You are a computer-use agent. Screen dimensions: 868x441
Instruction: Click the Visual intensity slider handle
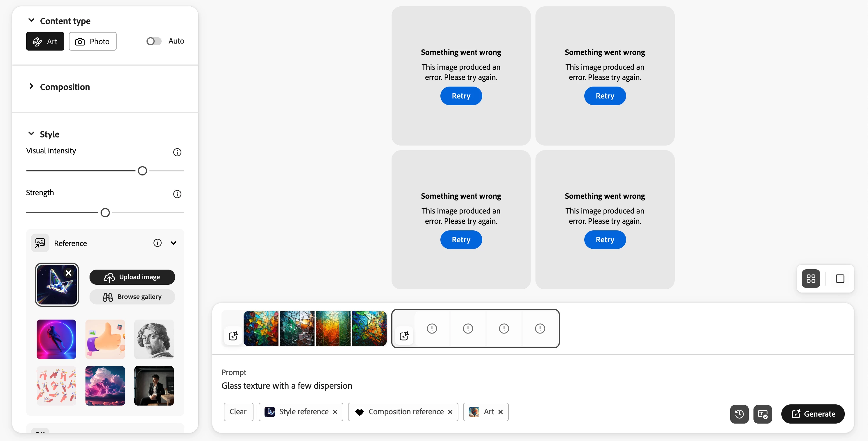click(x=142, y=171)
